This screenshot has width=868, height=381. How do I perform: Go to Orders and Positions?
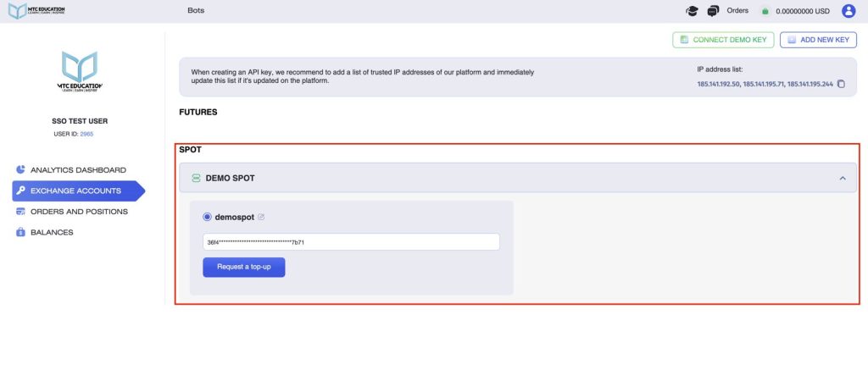pyautogui.click(x=79, y=212)
